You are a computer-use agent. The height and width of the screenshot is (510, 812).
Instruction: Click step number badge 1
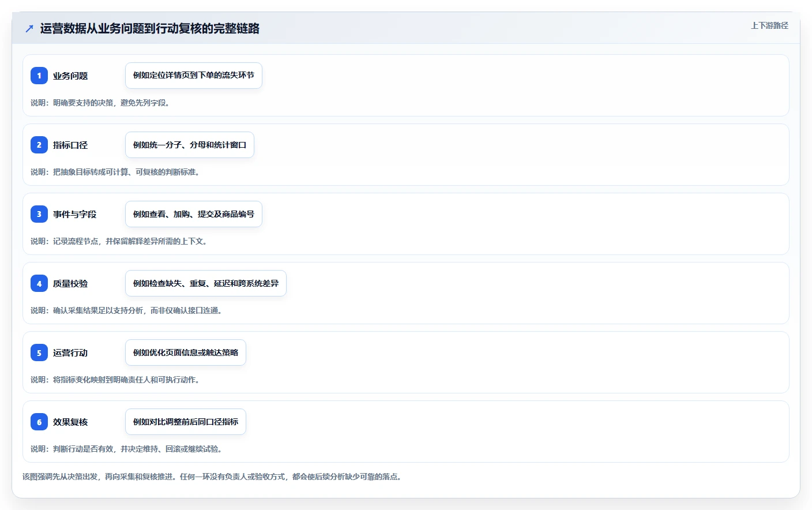pyautogui.click(x=39, y=76)
